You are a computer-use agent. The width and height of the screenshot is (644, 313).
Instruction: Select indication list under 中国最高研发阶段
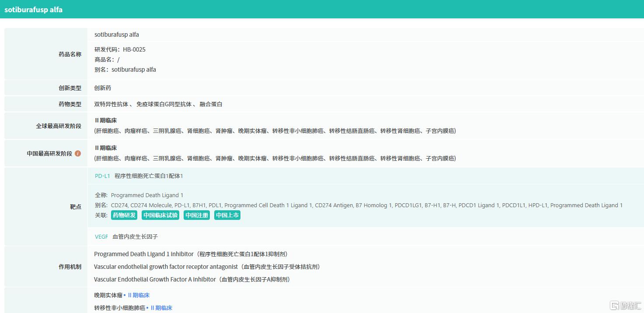pyautogui.click(x=275, y=158)
